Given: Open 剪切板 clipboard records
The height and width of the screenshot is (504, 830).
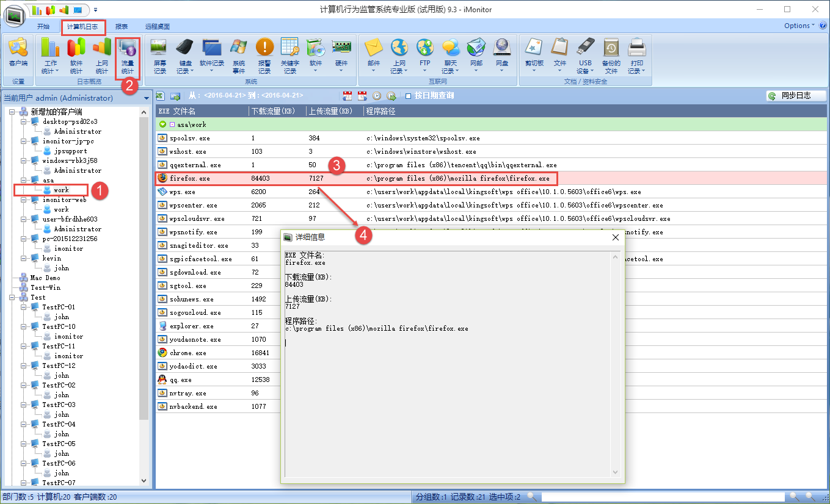Looking at the screenshot, I should tap(534, 56).
